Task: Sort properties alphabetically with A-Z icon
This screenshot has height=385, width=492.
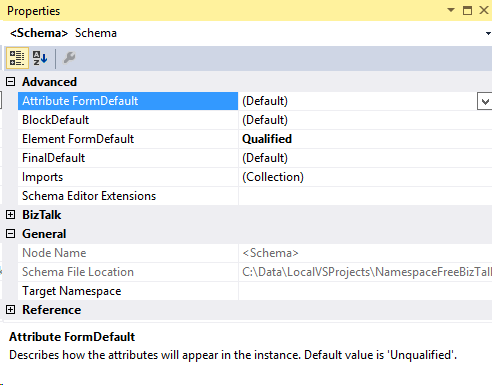Action: 40,58
